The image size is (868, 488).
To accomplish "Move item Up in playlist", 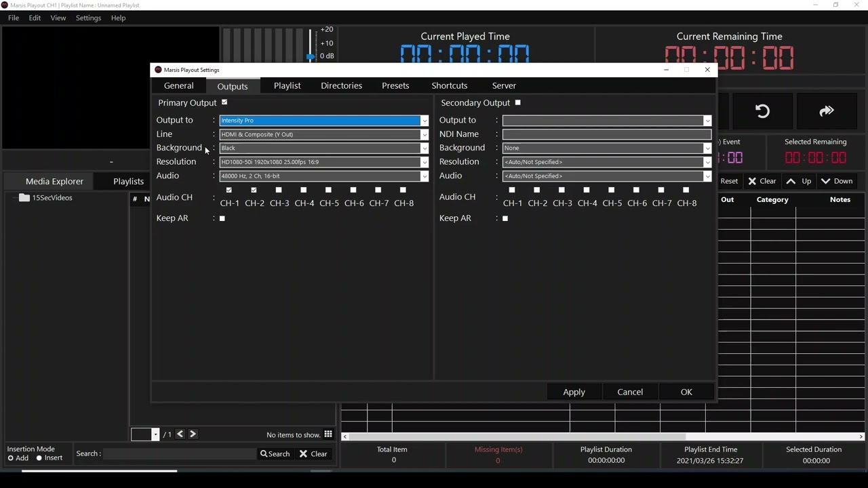I will [799, 181].
